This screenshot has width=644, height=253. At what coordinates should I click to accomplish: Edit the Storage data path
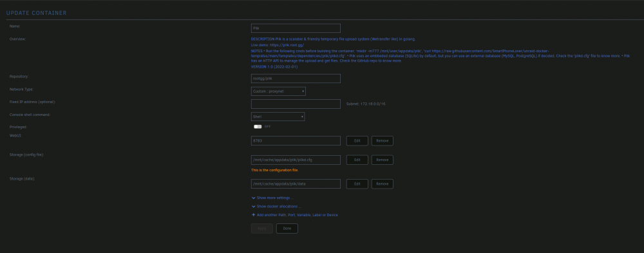point(357,184)
